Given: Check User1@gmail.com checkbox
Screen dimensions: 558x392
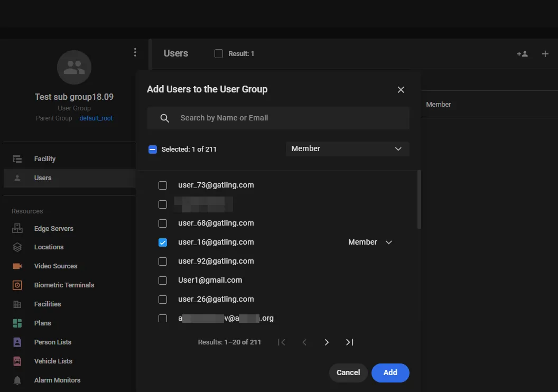Looking at the screenshot, I should click(x=163, y=281).
